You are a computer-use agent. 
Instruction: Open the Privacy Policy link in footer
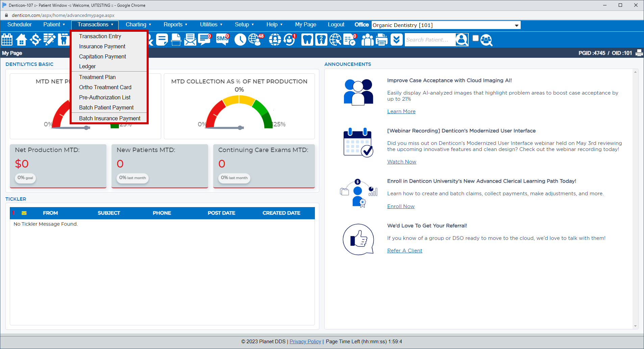(305, 342)
